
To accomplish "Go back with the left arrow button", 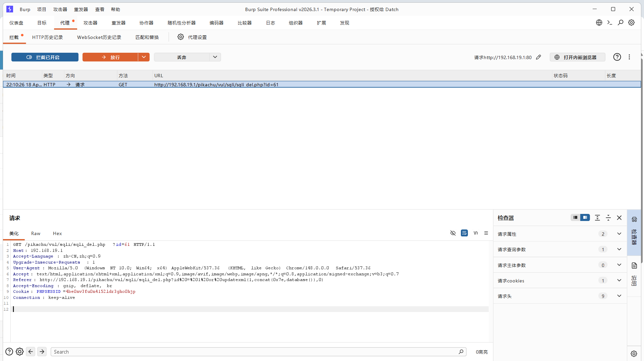I will (31, 352).
